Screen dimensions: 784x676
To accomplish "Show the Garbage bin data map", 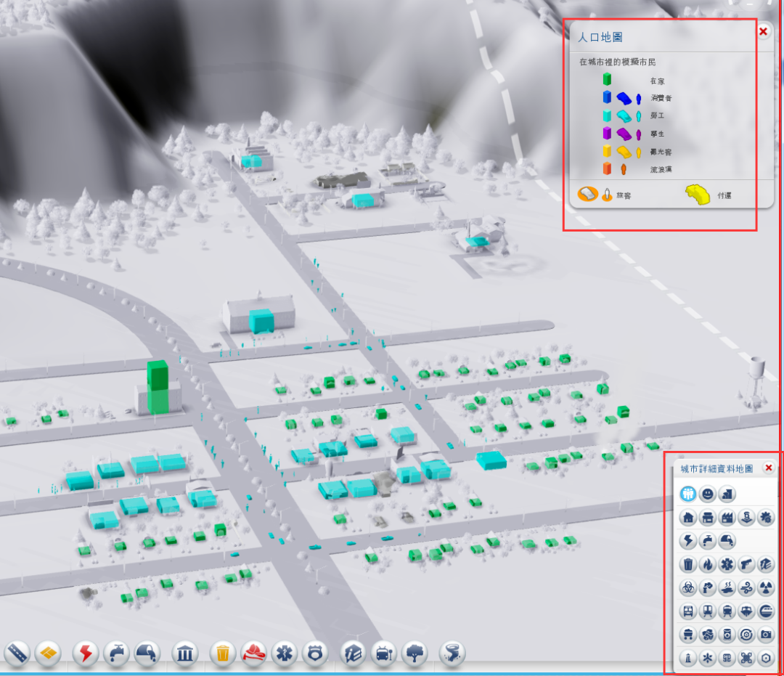I will 688,564.
